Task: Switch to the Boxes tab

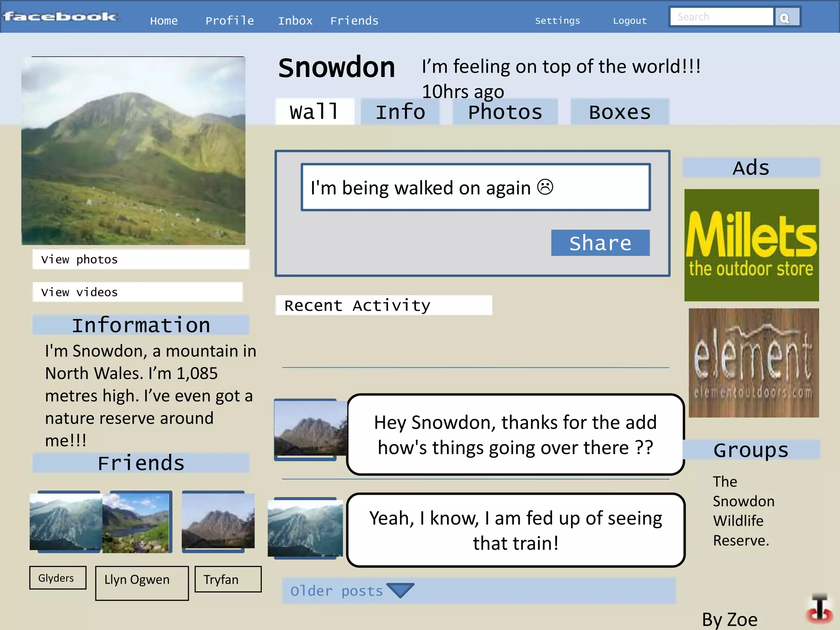Action: (x=620, y=112)
